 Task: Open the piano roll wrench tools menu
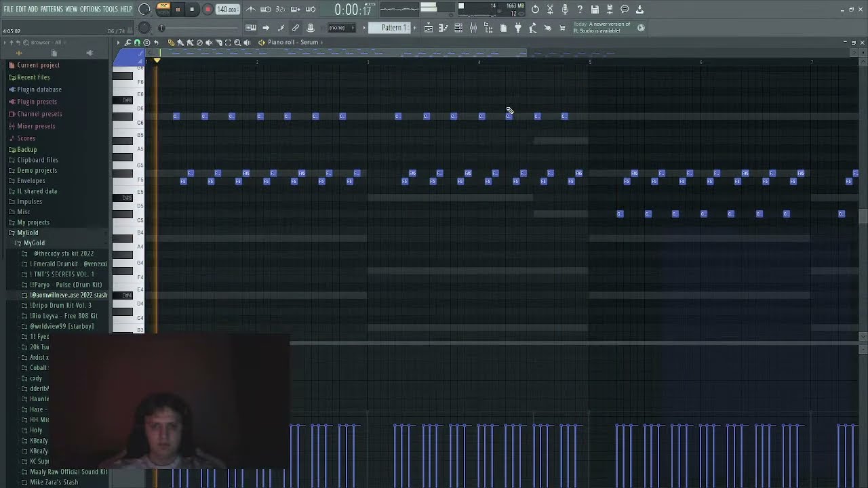(127, 42)
